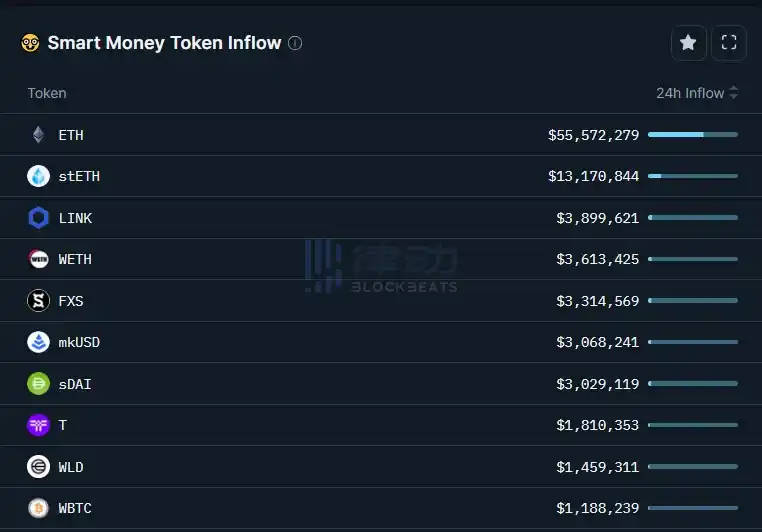Screen dimensions: 762x532
Task: Expand panel to fullscreen view
Action: [x=729, y=42]
